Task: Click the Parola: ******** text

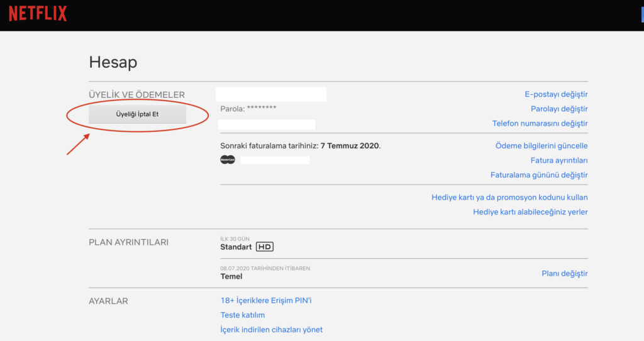Action: click(x=248, y=109)
